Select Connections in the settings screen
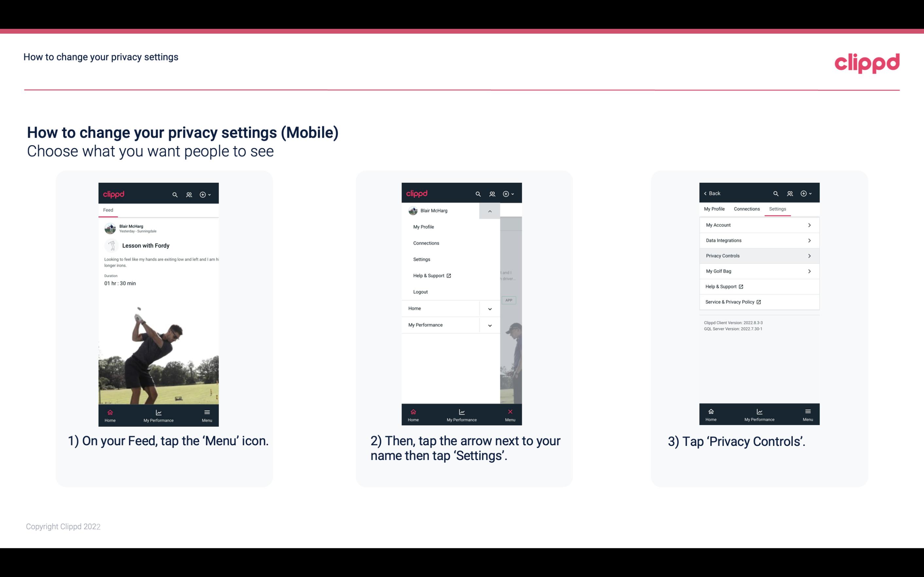Viewport: 924px width, 577px height. [x=746, y=209]
